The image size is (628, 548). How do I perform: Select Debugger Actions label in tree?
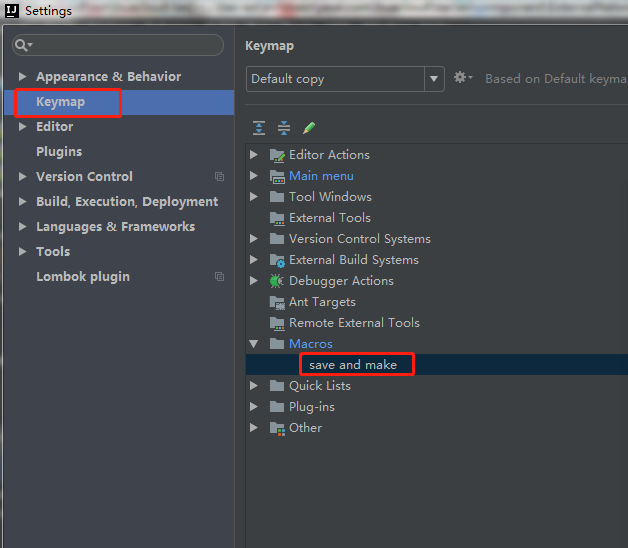point(341,281)
